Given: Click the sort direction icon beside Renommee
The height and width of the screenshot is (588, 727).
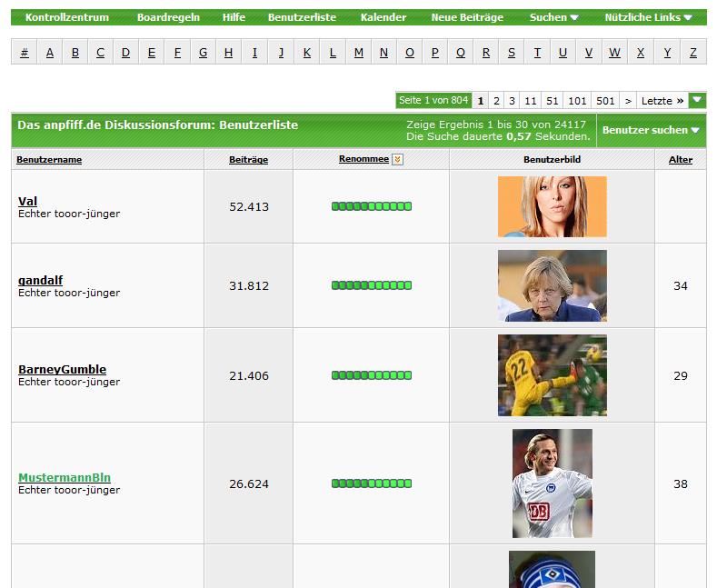Looking at the screenshot, I should (x=397, y=160).
